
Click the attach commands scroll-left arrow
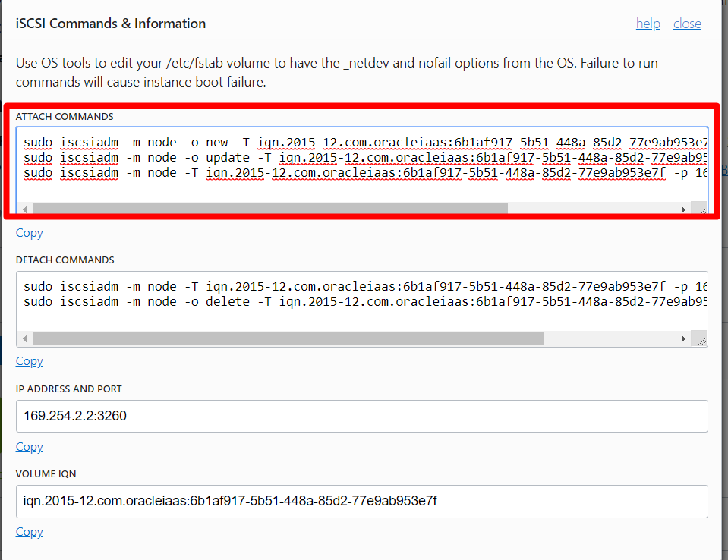pos(24,209)
